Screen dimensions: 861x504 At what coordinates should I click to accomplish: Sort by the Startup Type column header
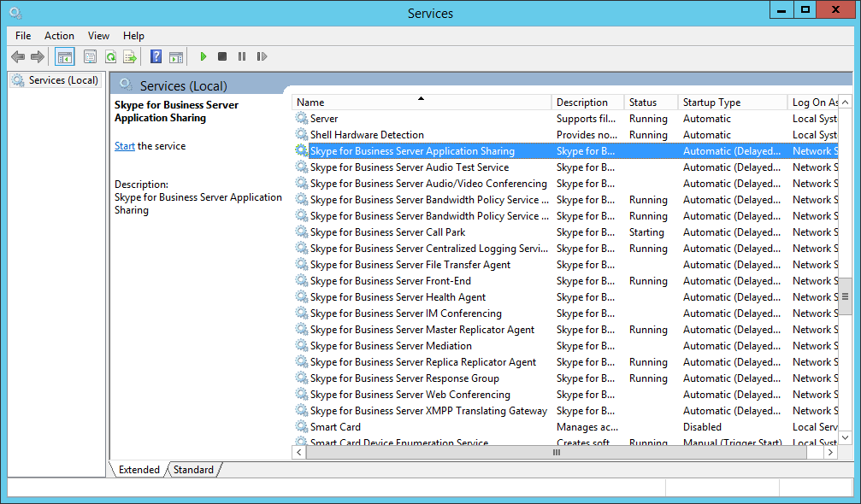pyautogui.click(x=733, y=102)
